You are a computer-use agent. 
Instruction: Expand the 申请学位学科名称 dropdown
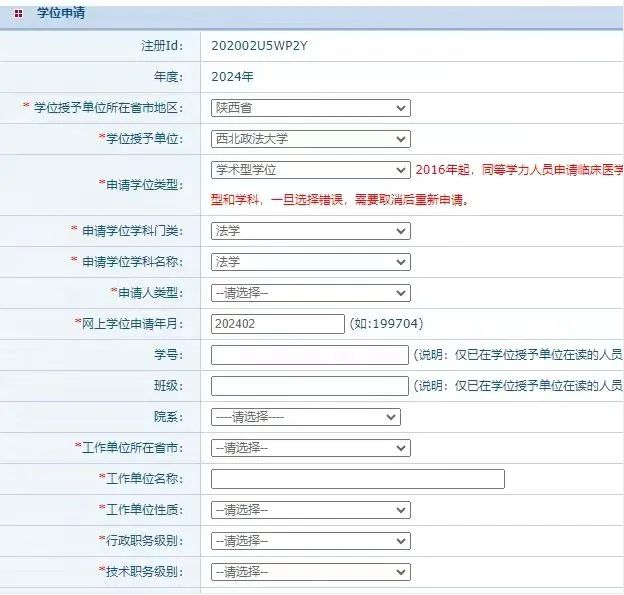(x=310, y=262)
